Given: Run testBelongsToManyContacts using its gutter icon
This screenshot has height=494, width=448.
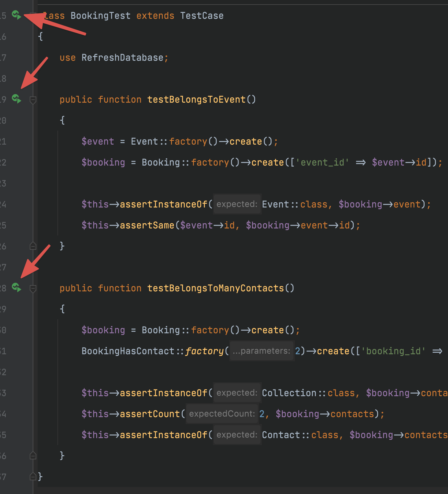Looking at the screenshot, I should point(16,288).
